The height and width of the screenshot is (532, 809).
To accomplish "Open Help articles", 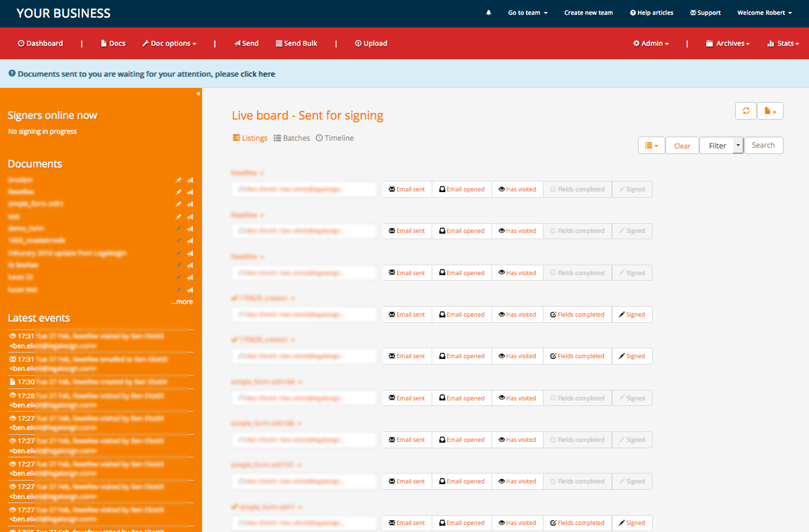I will click(x=651, y=13).
